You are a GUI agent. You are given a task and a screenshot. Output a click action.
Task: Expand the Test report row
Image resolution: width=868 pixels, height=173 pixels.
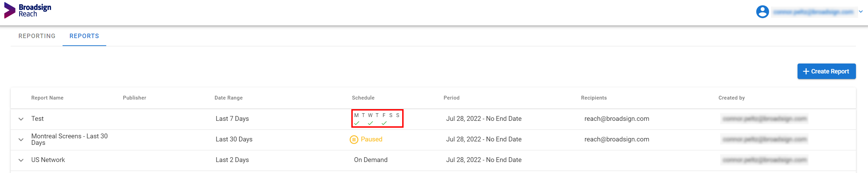click(x=21, y=119)
